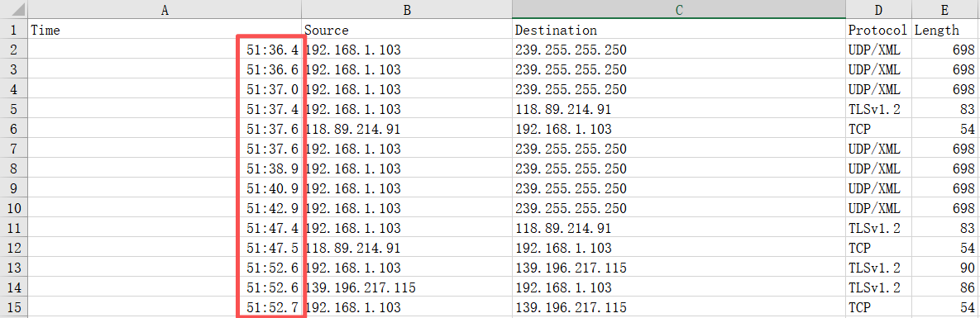Select time cell 51:47.5
The height and width of the screenshot is (318, 980).
pyautogui.click(x=165, y=248)
